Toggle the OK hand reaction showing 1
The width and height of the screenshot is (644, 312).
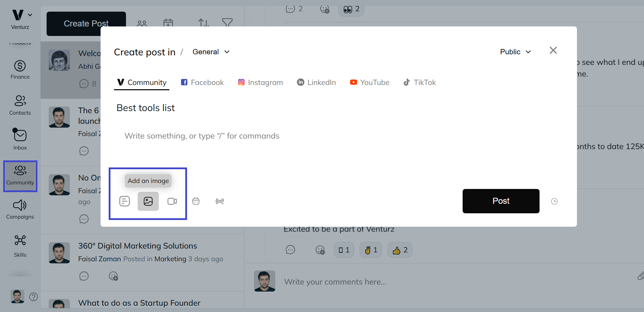click(371, 250)
